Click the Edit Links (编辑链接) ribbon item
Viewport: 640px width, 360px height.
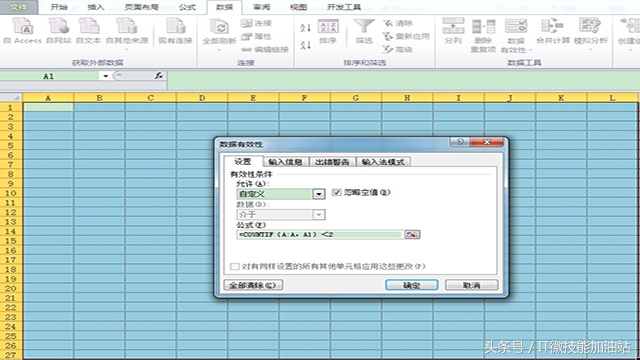(265, 49)
